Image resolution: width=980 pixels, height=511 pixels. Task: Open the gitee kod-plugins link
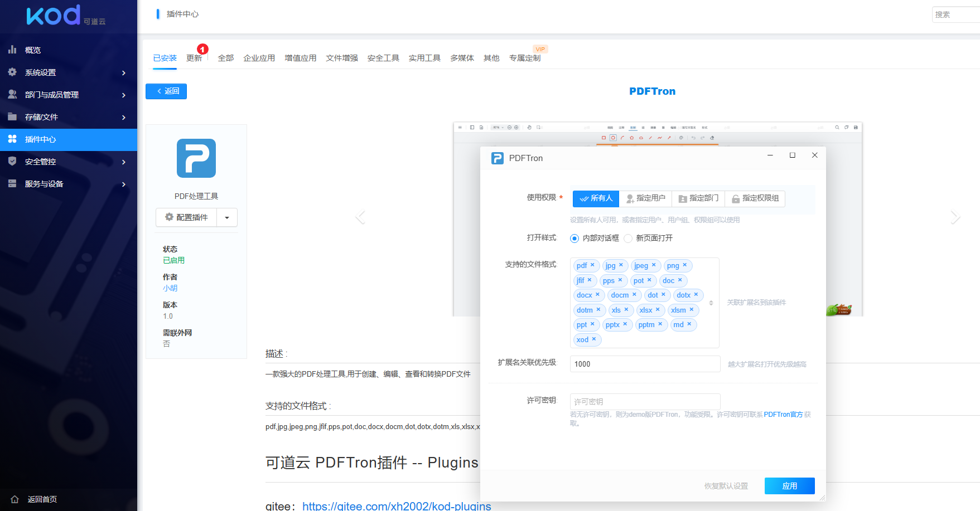point(397,505)
